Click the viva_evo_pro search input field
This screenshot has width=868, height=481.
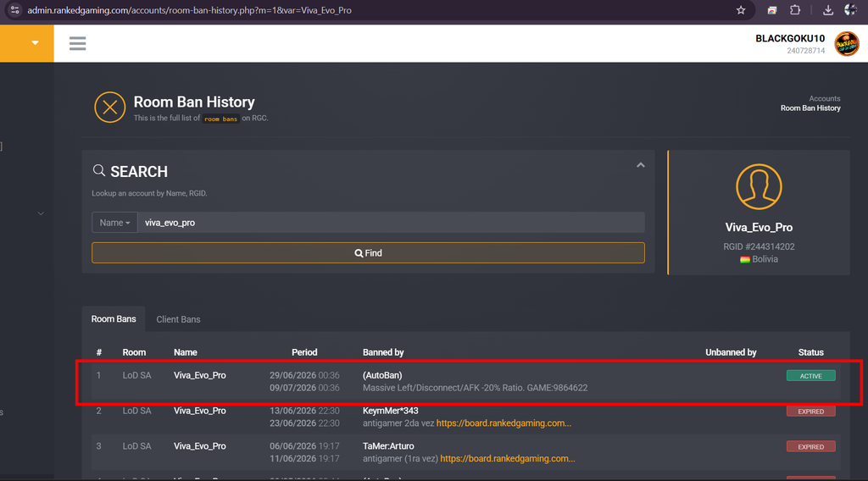[x=391, y=222]
